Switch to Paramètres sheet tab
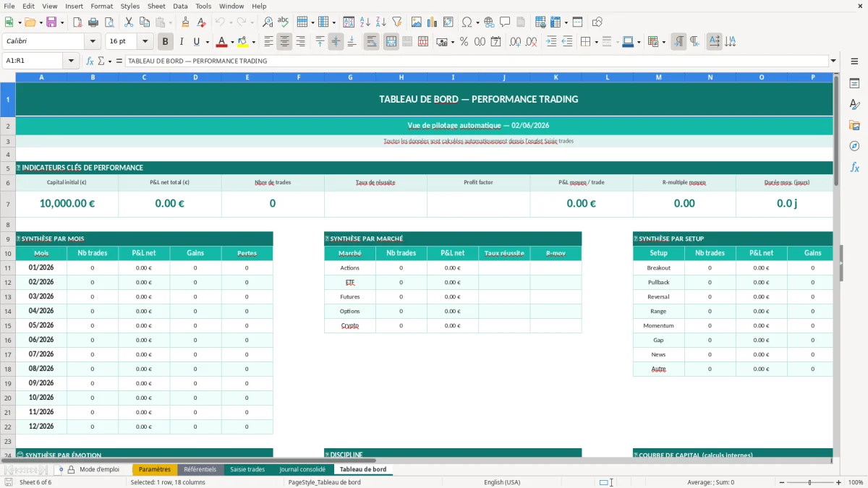This screenshot has height=488, width=868. (155, 469)
